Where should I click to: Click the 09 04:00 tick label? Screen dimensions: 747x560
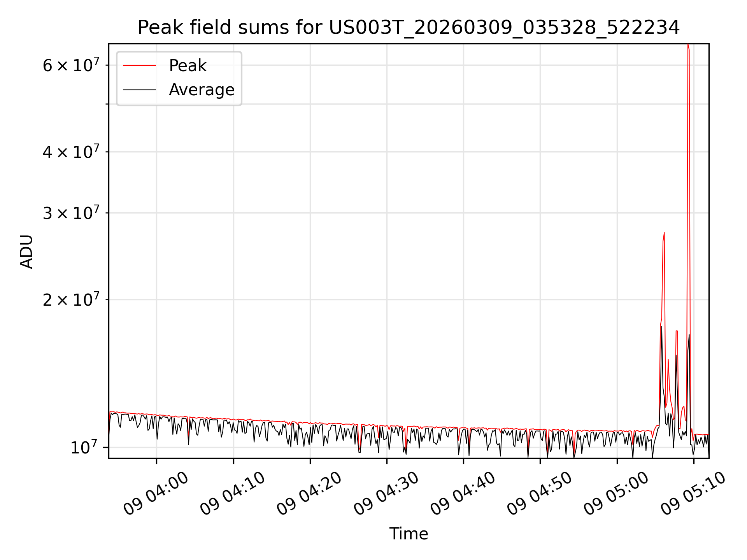[x=156, y=493]
